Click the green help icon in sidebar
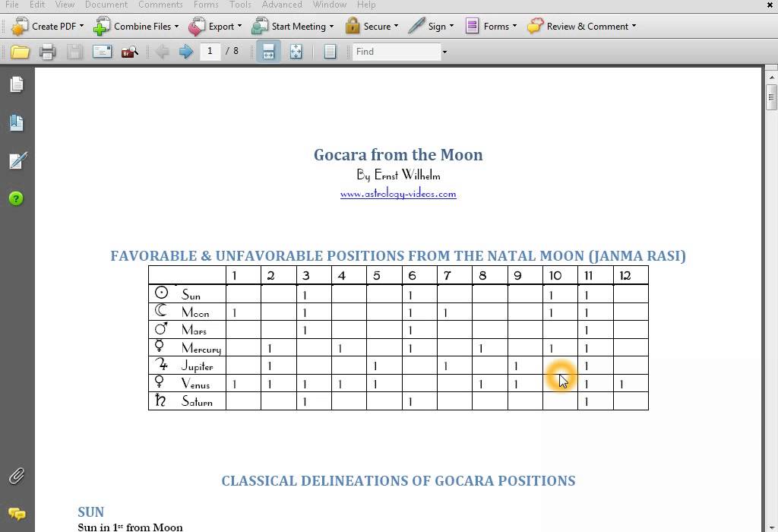This screenshot has width=778, height=532. coord(16,198)
